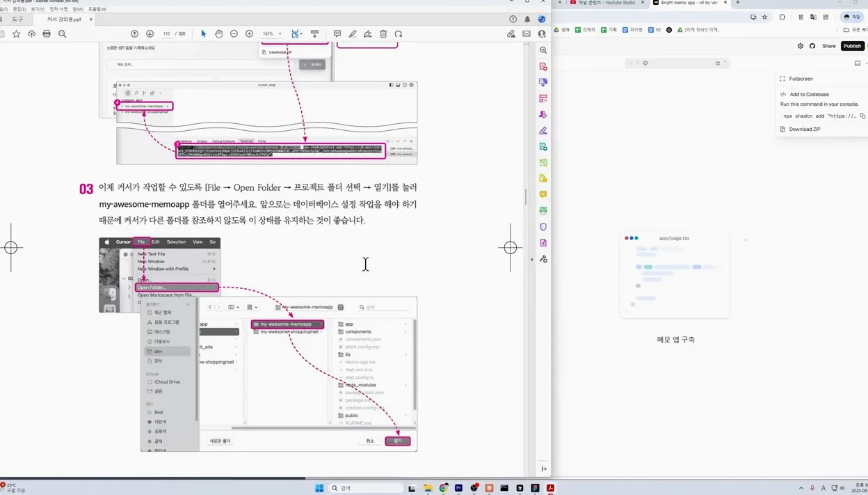Viewport: 868px width, 495px height.
Task: Open preview in new tab icon in v0 address bar
Action: pyautogui.click(x=718, y=63)
